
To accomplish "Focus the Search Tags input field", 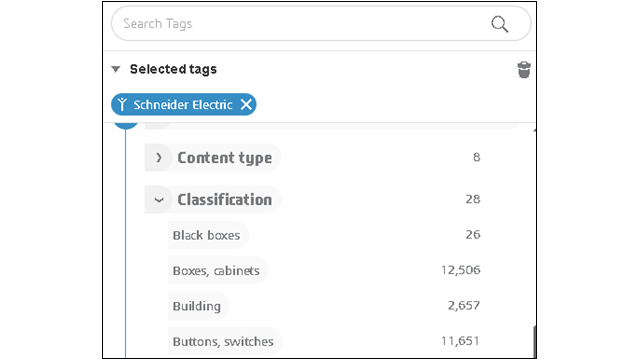I will (302, 24).
